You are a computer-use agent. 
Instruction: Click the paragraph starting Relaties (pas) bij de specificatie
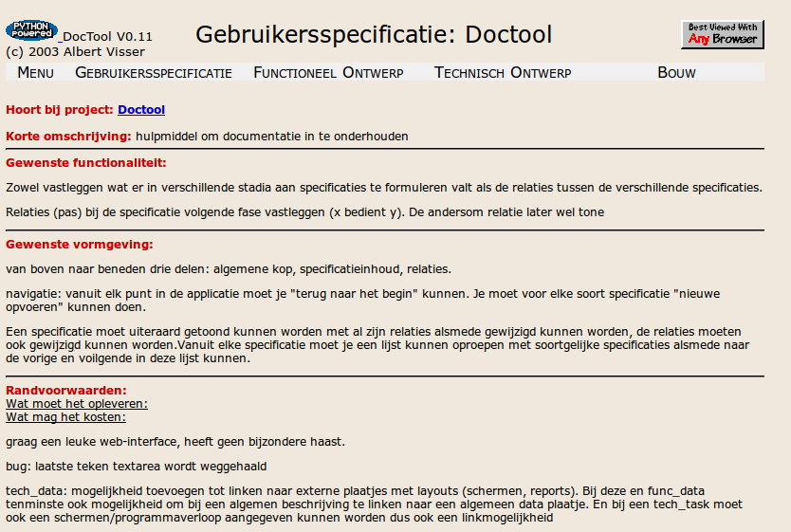pos(304,212)
